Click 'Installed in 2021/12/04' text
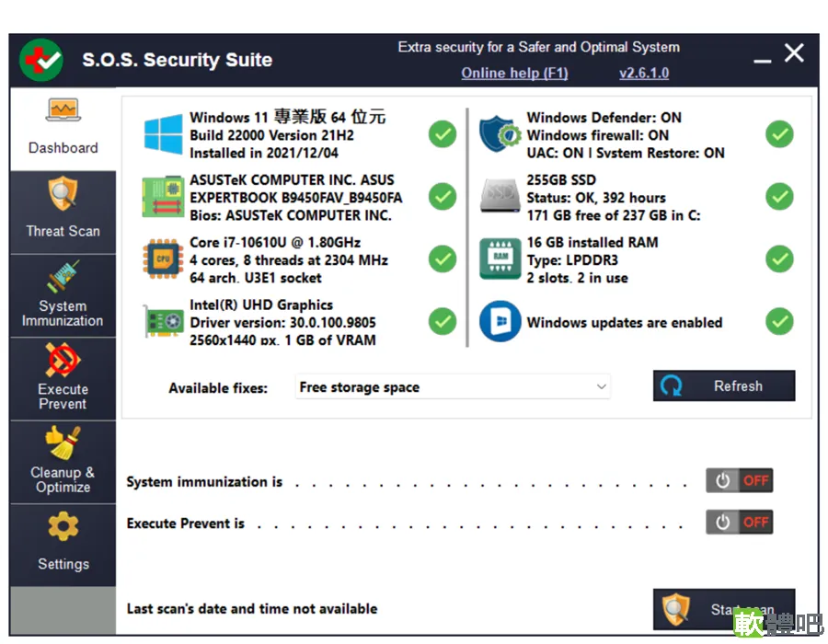 264,153
